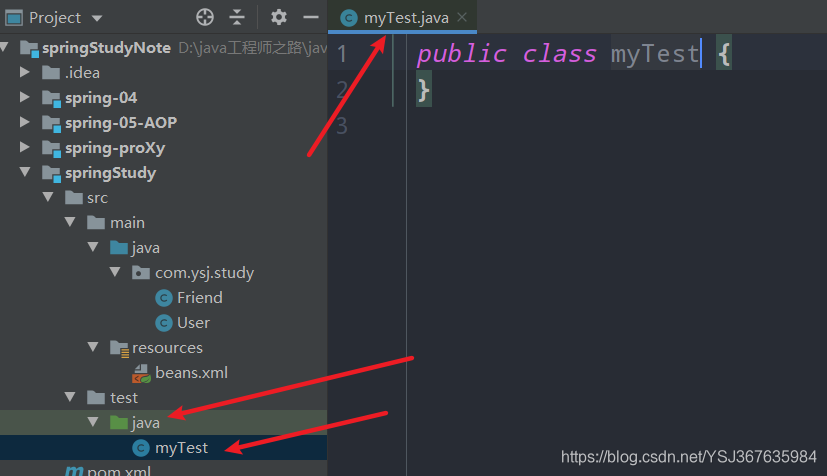827x476 pixels.
Task: Collapse the springStudy module
Action: coord(25,172)
